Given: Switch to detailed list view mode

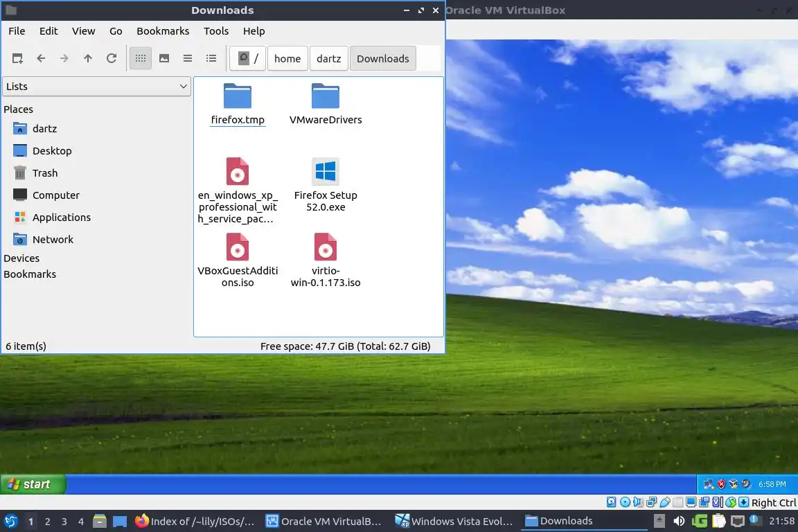Looking at the screenshot, I should pyautogui.click(x=211, y=59).
